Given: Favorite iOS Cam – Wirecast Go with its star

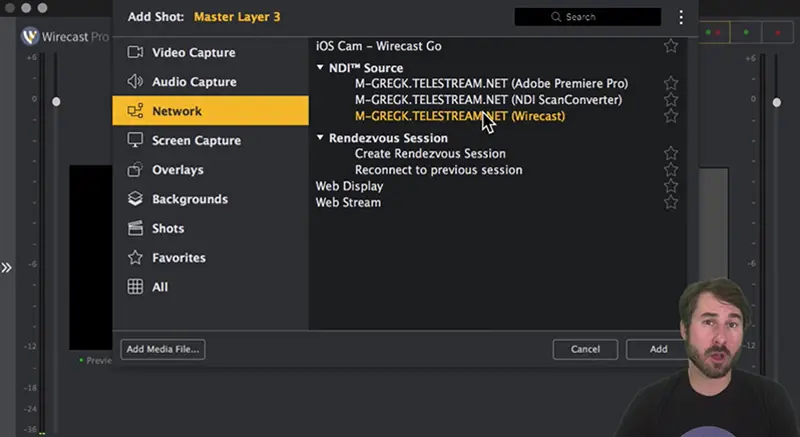Looking at the screenshot, I should (x=671, y=46).
